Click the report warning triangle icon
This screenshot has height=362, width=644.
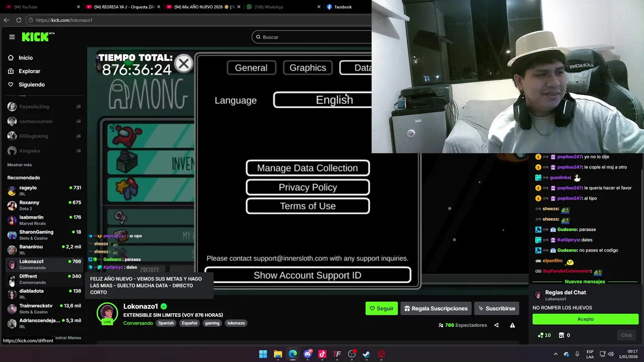(x=512, y=325)
